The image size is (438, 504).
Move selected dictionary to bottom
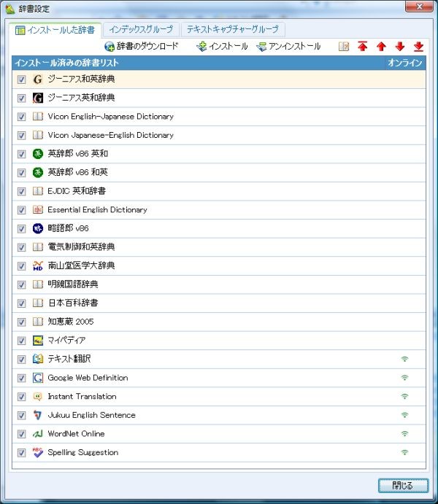(x=419, y=46)
